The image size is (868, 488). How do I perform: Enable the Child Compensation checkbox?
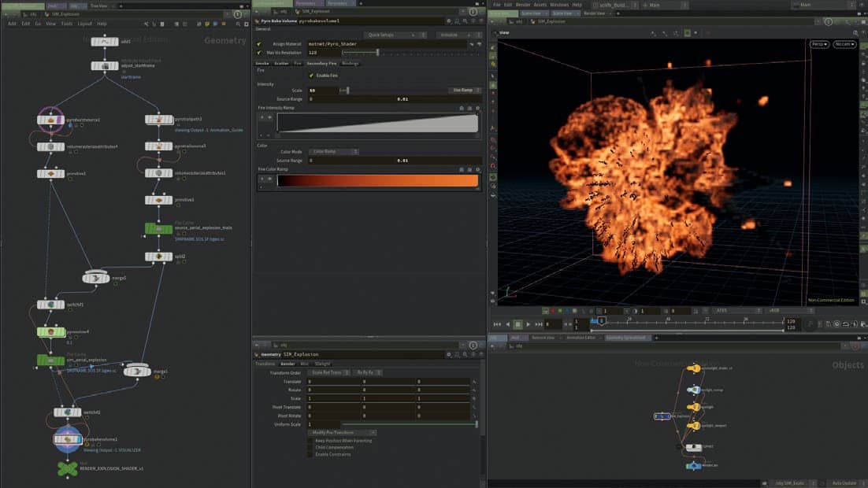[x=309, y=447]
